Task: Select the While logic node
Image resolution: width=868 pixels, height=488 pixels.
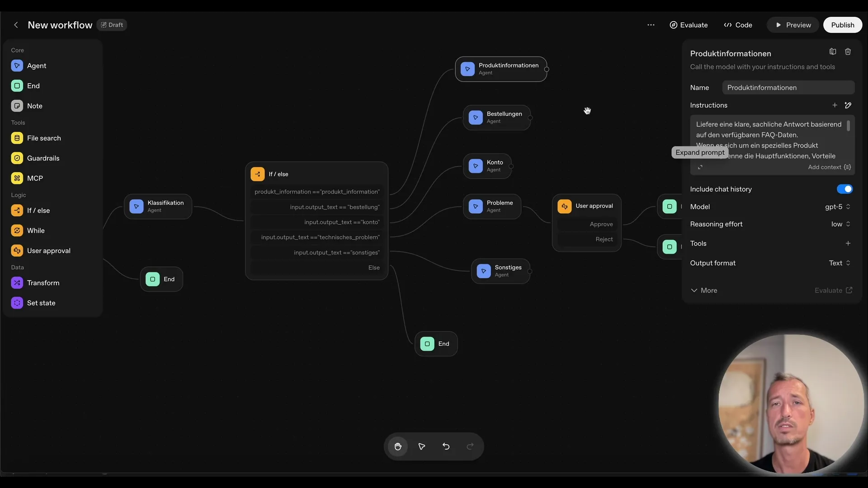Action: point(36,230)
